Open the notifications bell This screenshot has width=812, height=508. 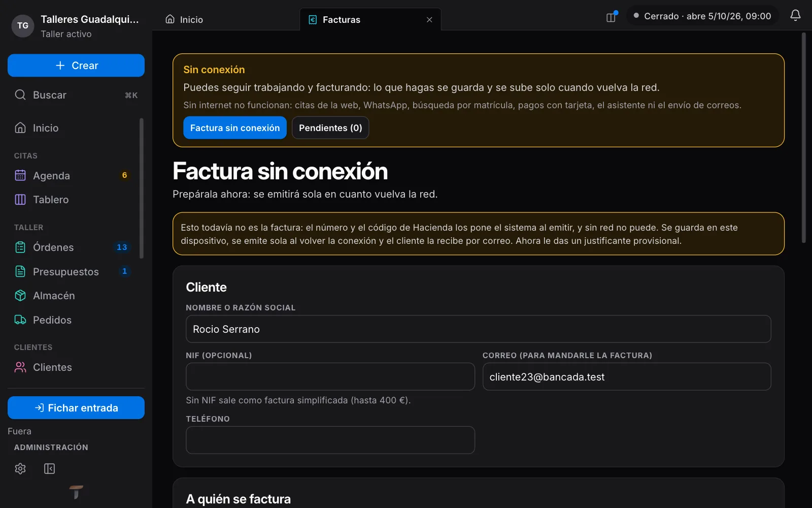pos(795,16)
